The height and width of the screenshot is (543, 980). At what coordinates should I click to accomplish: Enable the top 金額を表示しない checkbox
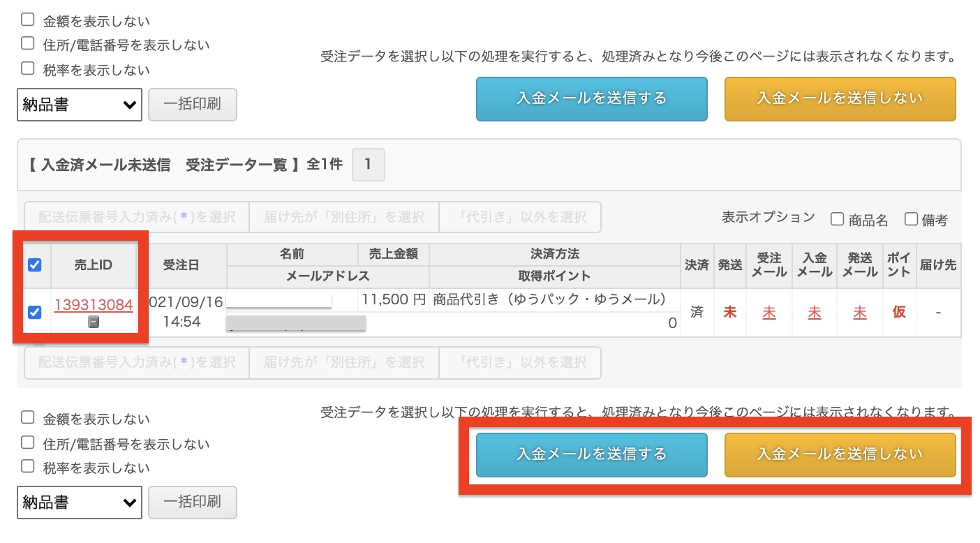click(x=28, y=20)
